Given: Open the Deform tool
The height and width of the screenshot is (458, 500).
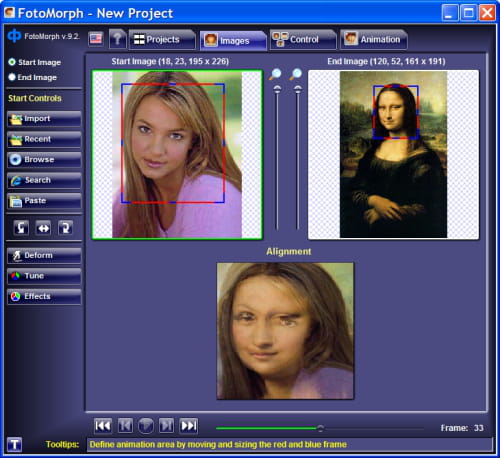Looking at the screenshot, I should pos(44,256).
